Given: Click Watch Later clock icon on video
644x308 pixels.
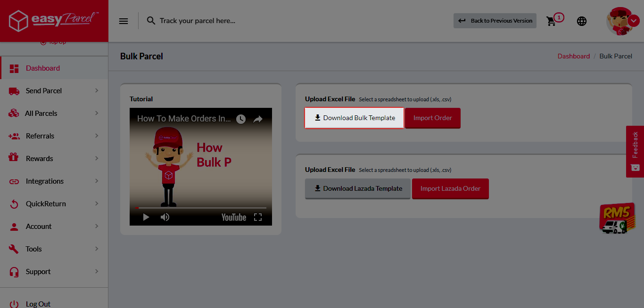Looking at the screenshot, I should (x=241, y=119).
